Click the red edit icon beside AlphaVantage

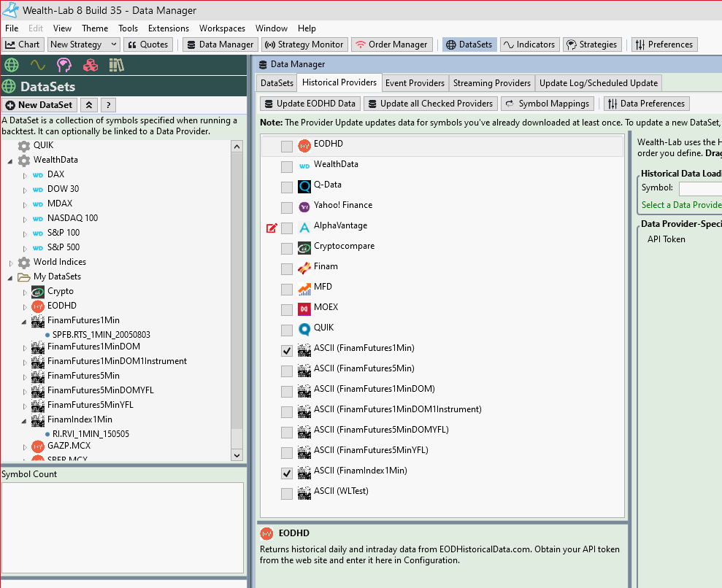click(272, 228)
